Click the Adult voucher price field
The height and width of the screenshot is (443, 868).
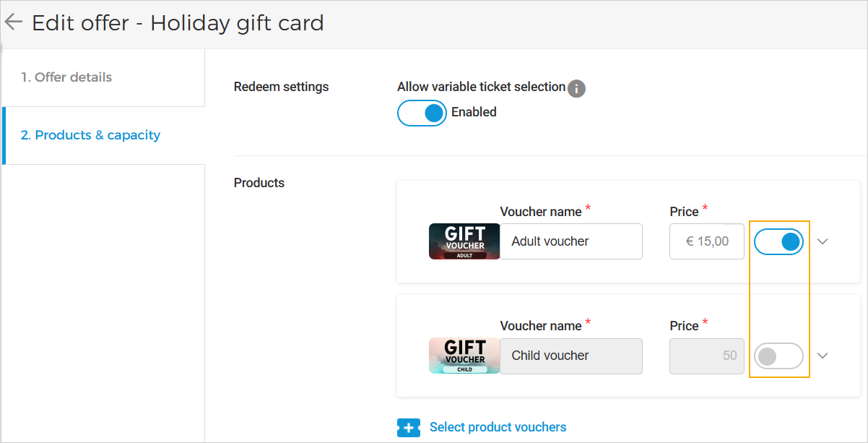click(x=706, y=241)
